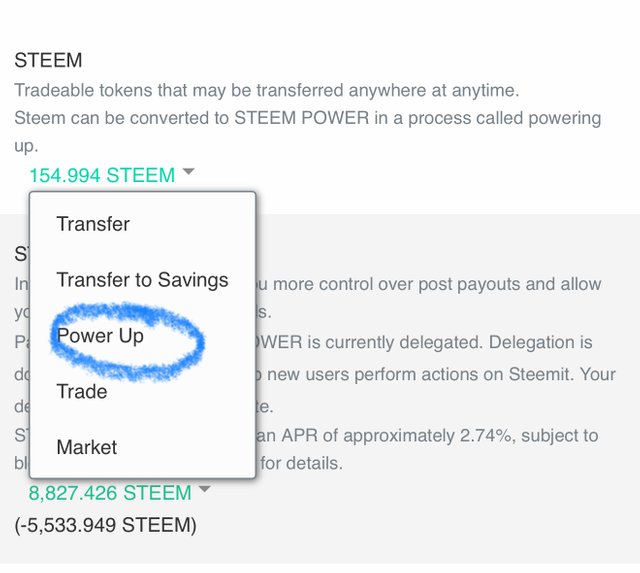Open the Trade menu entry
The image size is (640, 573).
tap(82, 391)
